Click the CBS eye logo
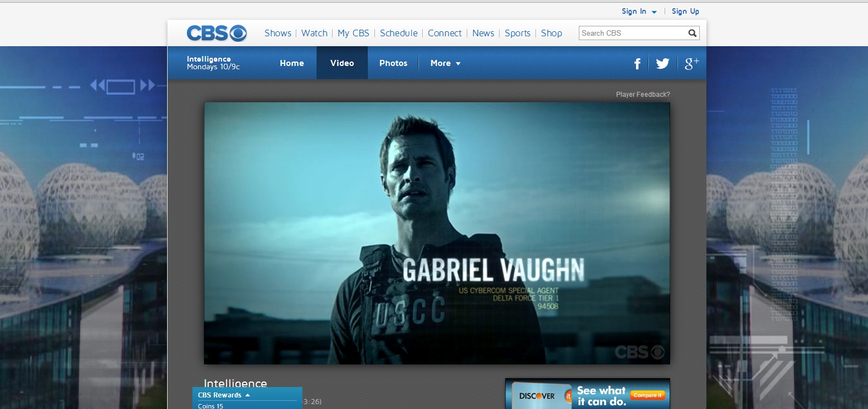Screen dimensions: 868x409 217,34
